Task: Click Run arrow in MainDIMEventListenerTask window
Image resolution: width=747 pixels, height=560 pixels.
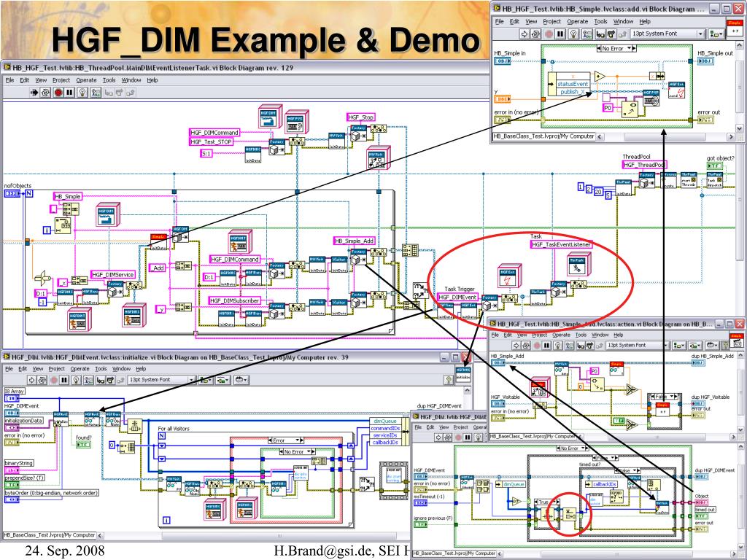Action: (34, 93)
